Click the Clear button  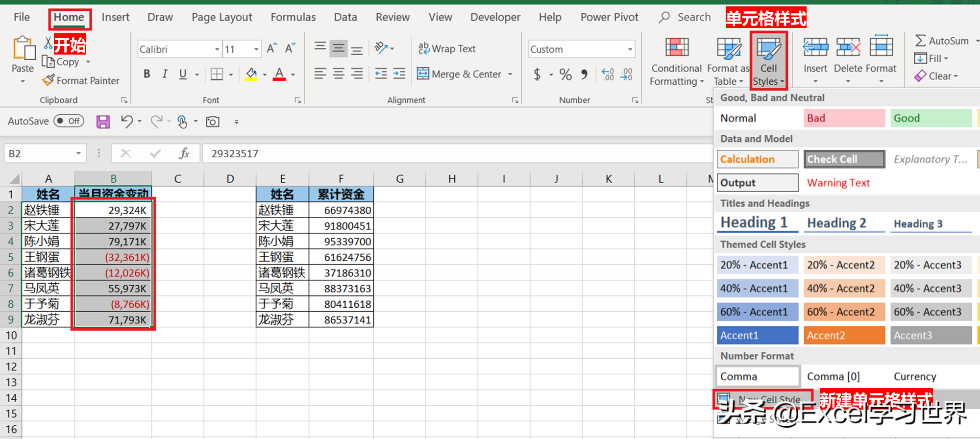pyautogui.click(x=935, y=76)
